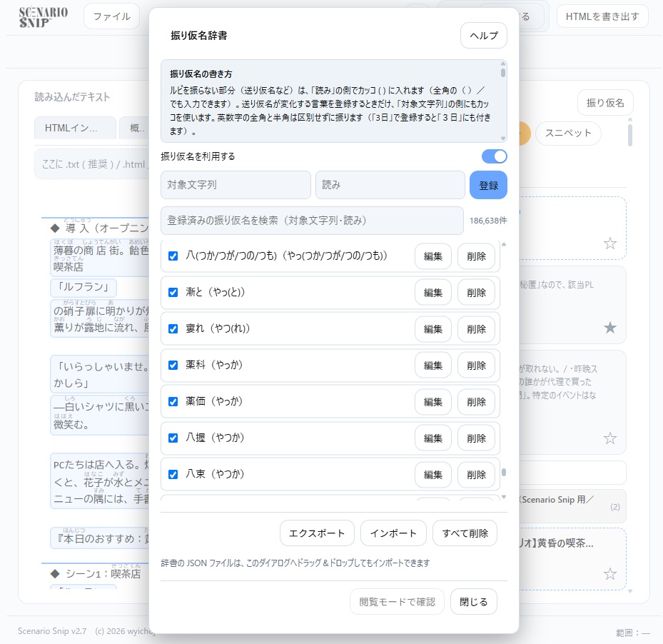The image size is (663, 644).
Task: Click the help text box scroll-down arrow
Action: click(x=502, y=139)
